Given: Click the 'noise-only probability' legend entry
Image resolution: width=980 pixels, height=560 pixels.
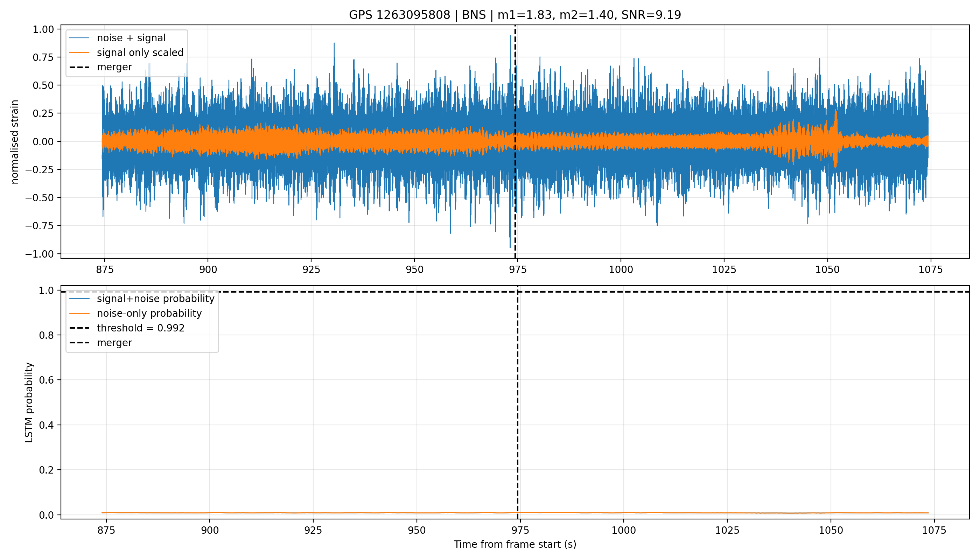Looking at the screenshot, I should tap(149, 314).
